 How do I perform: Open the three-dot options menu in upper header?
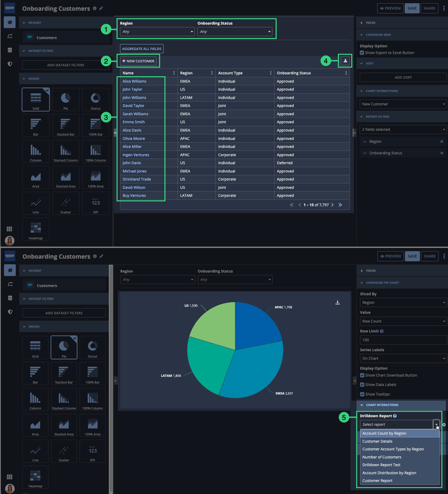(444, 8)
